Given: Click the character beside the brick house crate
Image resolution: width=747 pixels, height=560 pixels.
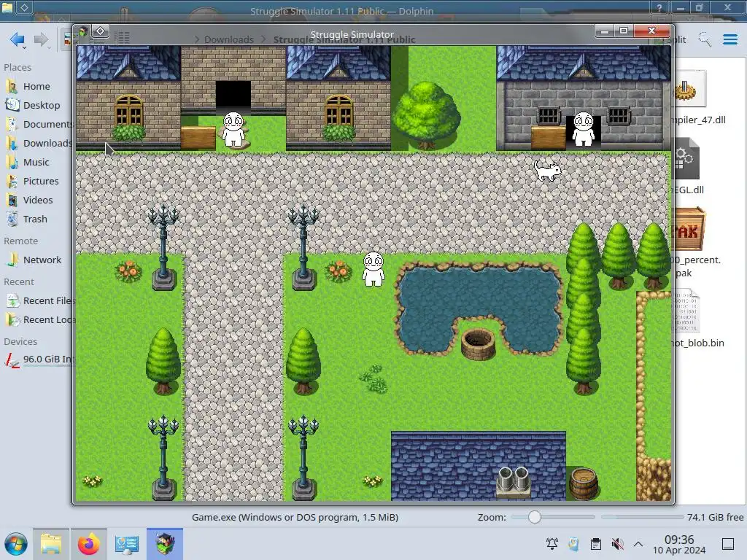Looking at the screenshot, I should (x=233, y=128).
